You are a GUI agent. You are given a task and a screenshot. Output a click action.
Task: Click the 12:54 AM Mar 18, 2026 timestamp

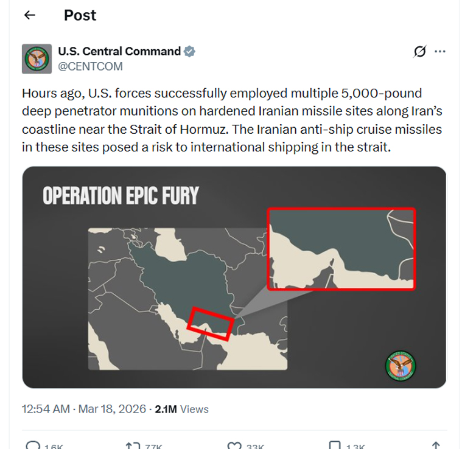[x=84, y=409]
